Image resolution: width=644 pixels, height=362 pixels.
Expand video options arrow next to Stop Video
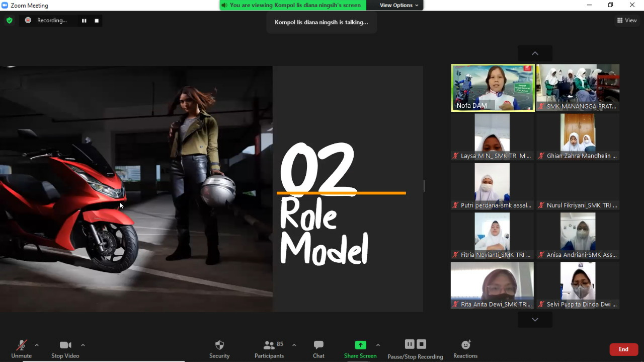83,345
